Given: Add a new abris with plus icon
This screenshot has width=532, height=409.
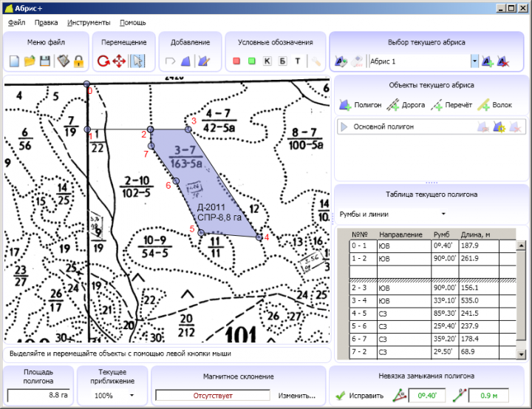Looking at the screenshot, I should point(488,61).
